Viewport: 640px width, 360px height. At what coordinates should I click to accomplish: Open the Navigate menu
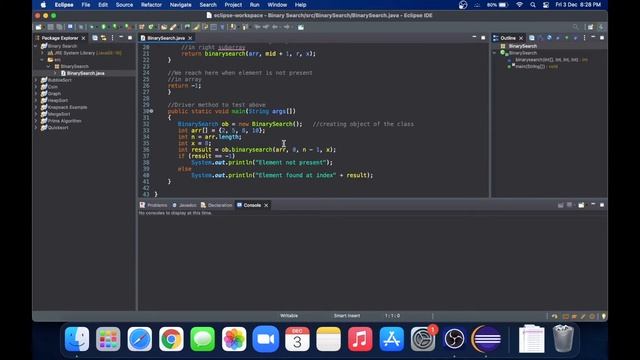click(180, 5)
